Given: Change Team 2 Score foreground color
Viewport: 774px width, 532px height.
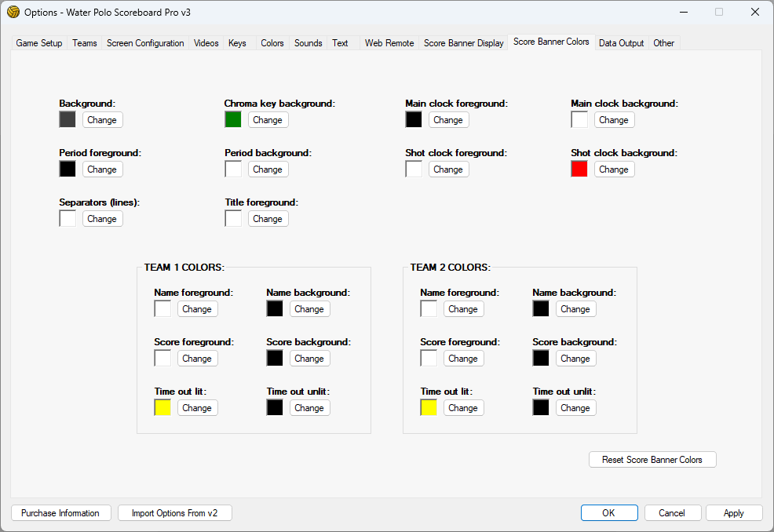Looking at the screenshot, I should [x=463, y=359].
